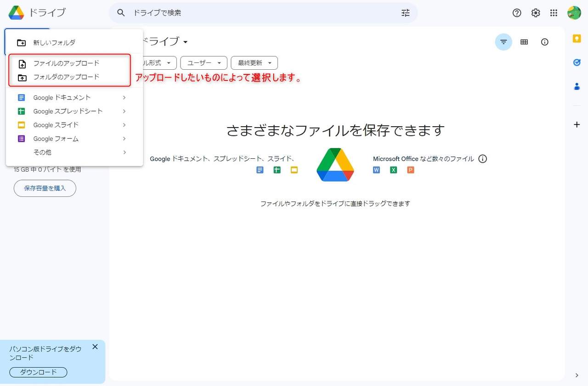Screen dimensions: 588x386
Task: Click in the ドライブで検索 search field
Action: (264, 13)
